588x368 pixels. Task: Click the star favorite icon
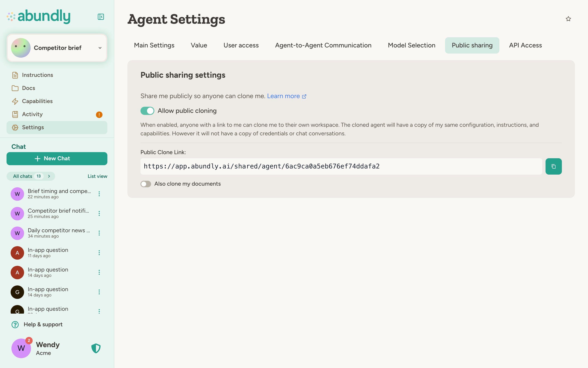click(568, 19)
